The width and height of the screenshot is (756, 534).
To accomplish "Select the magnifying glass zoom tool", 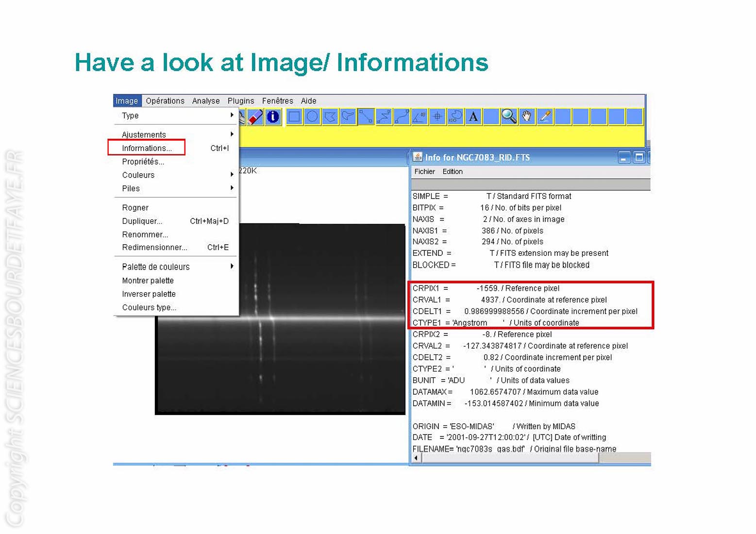I will [509, 117].
